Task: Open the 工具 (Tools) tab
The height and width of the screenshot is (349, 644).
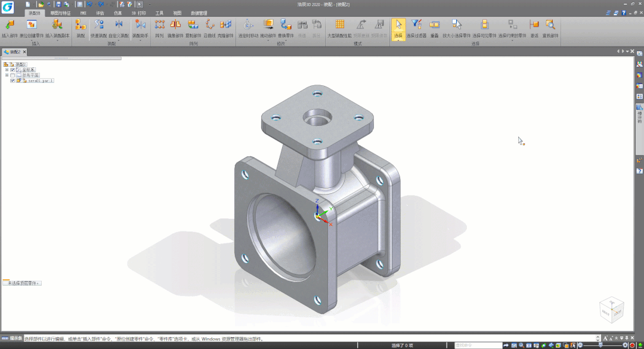Action: click(159, 13)
